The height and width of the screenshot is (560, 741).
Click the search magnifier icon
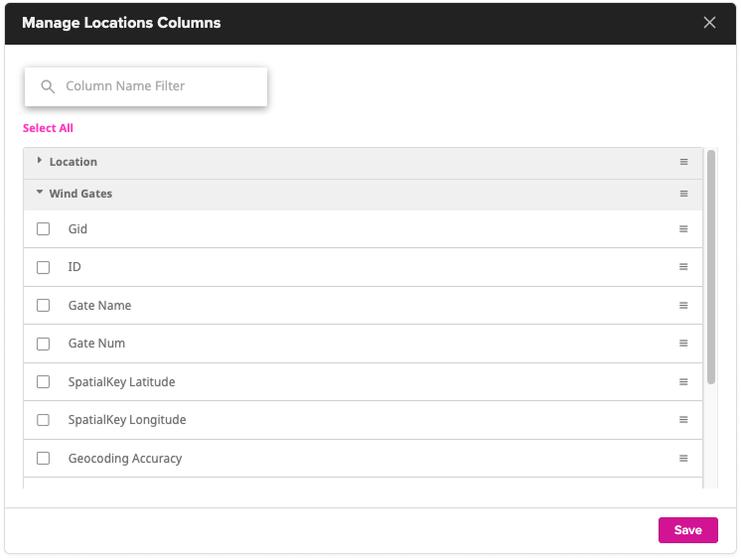(47, 86)
